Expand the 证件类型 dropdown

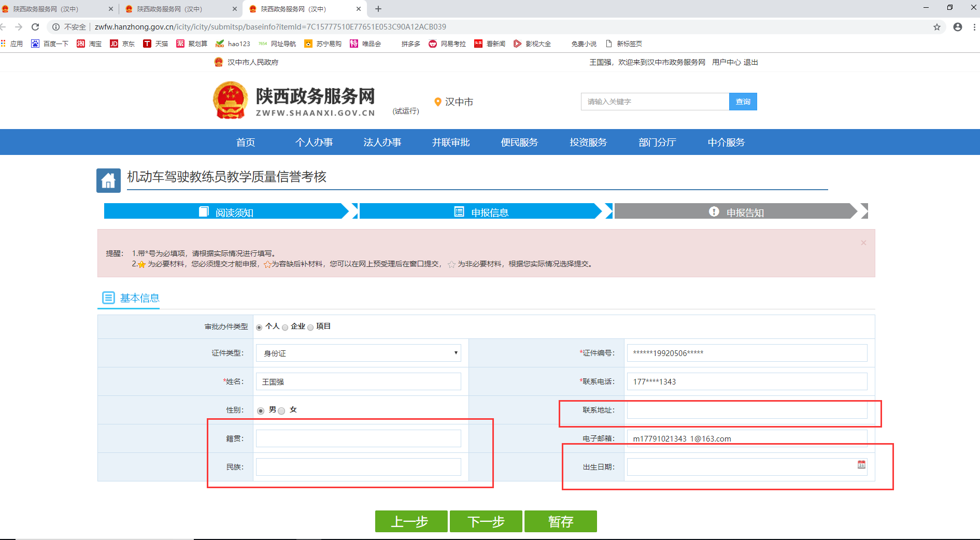(x=358, y=353)
